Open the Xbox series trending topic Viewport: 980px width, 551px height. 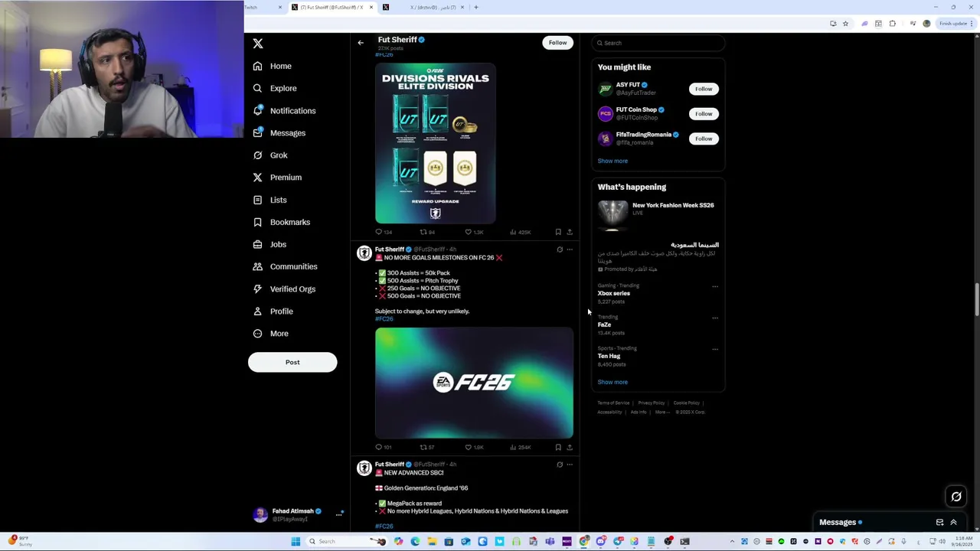tap(614, 293)
